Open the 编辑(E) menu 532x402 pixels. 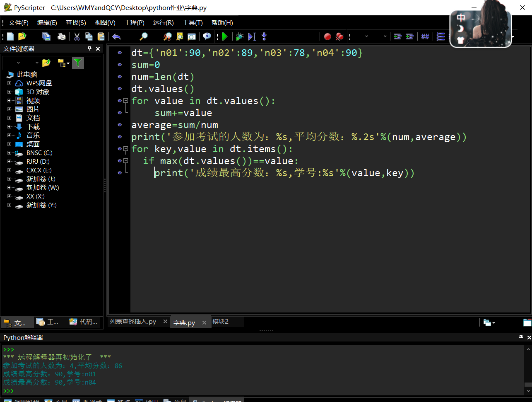[47, 23]
